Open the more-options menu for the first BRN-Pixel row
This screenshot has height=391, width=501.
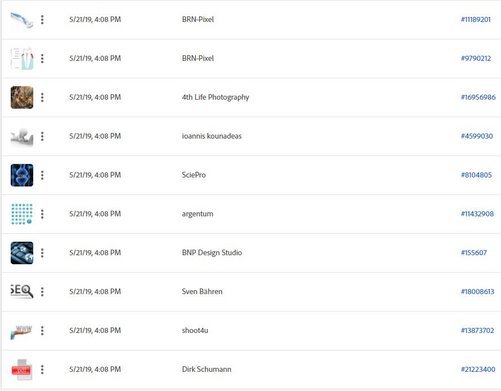42,20
